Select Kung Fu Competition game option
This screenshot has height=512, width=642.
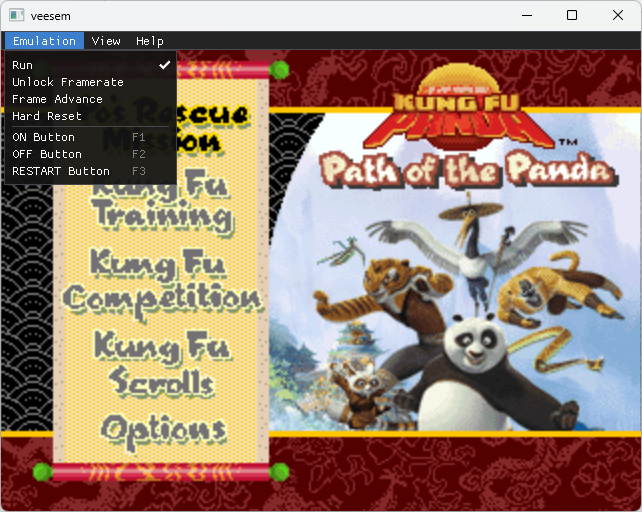click(x=162, y=283)
